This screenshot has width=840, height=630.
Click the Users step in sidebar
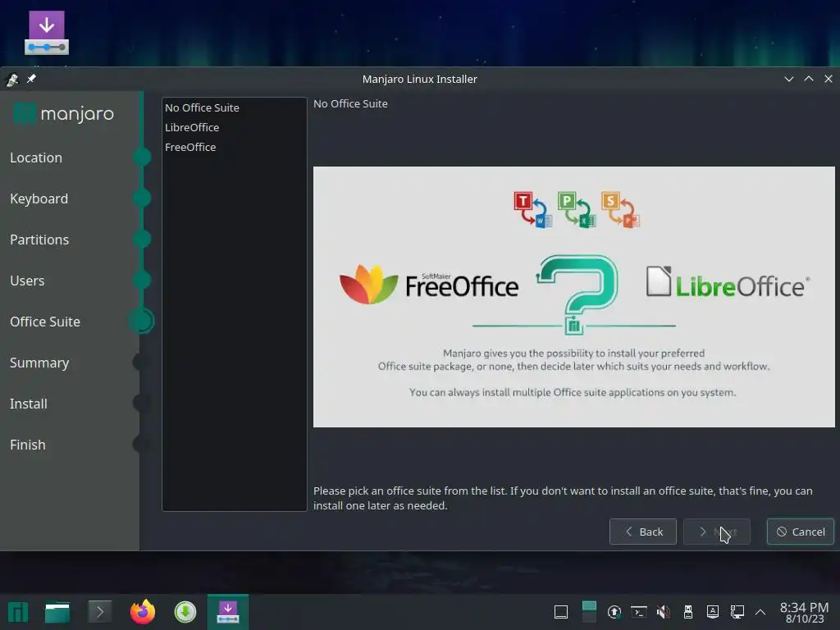(x=27, y=281)
